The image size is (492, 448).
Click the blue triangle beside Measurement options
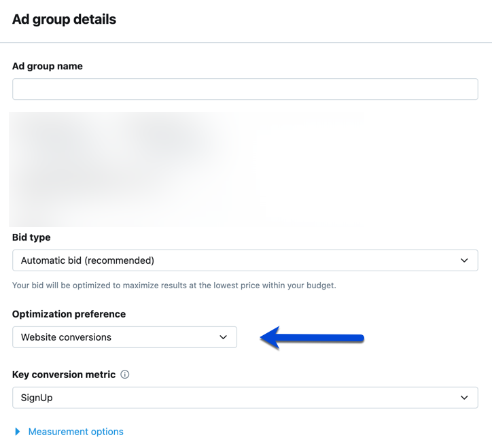[x=18, y=432]
